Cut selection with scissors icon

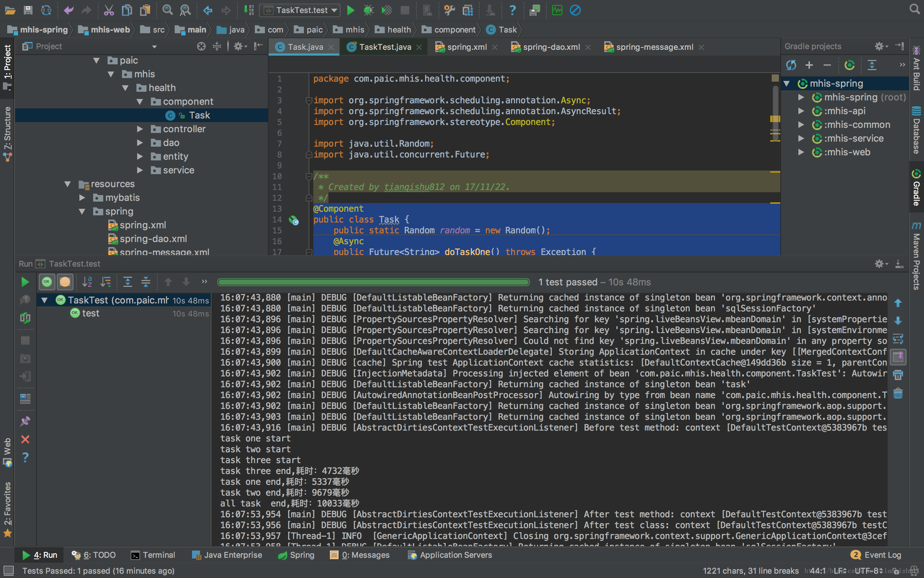click(109, 10)
